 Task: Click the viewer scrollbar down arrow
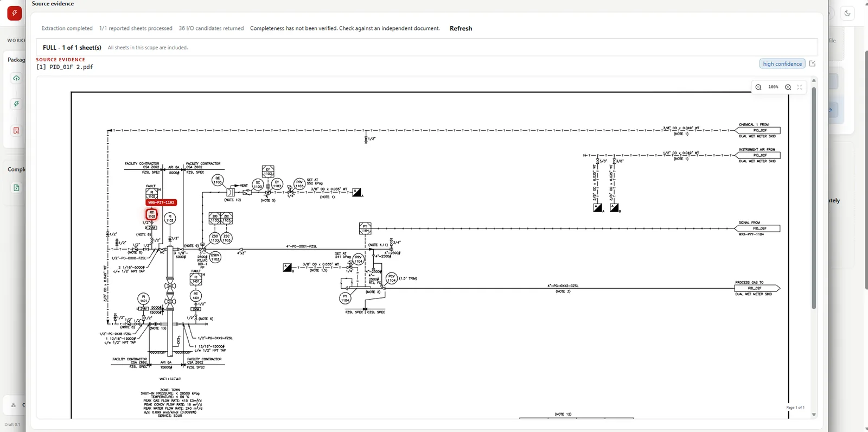click(814, 415)
